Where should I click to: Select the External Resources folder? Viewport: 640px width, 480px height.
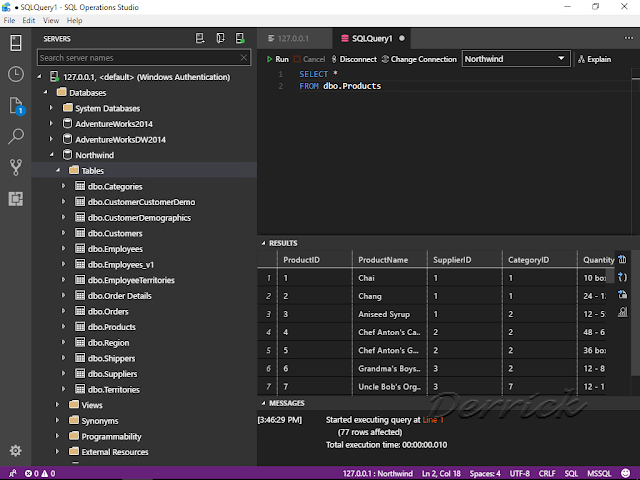tap(115, 452)
